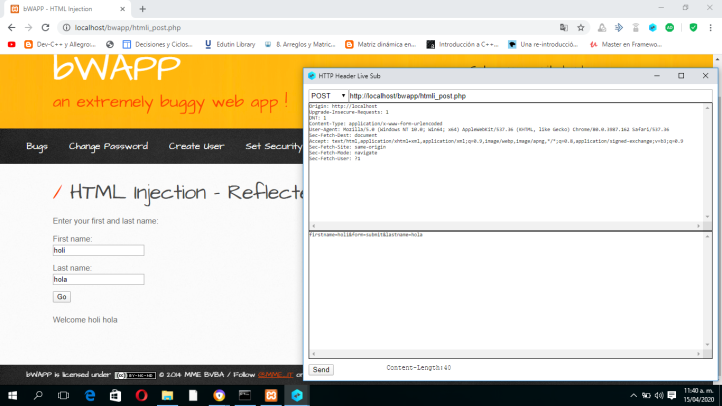The width and height of the screenshot is (722, 406).
Task: Open the Master en Framework bookmark
Action: coord(626,45)
